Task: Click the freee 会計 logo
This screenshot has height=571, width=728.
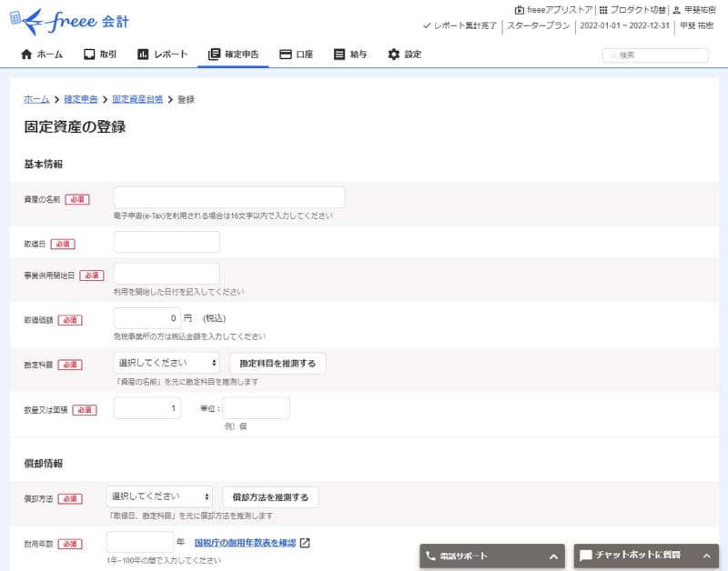Action: coord(68,22)
